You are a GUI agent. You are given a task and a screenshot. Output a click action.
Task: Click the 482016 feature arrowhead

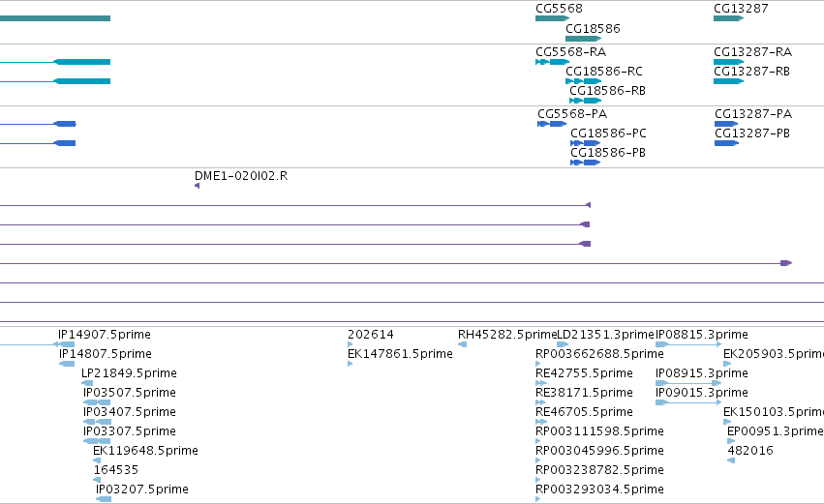pos(731,460)
